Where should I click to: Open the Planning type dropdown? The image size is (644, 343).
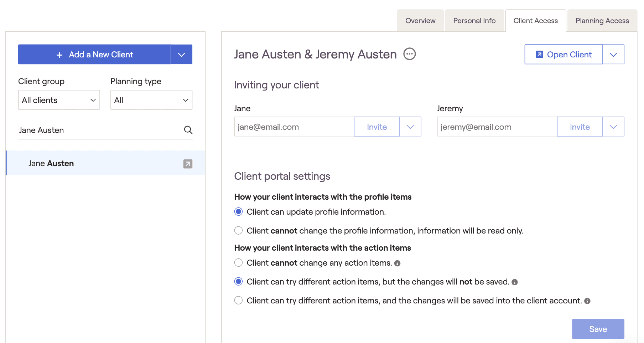tap(151, 100)
